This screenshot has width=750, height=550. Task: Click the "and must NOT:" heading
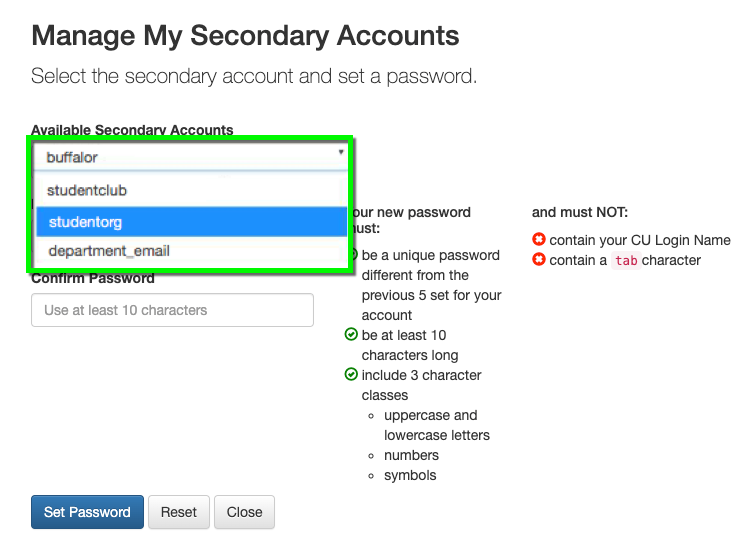coord(580,212)
